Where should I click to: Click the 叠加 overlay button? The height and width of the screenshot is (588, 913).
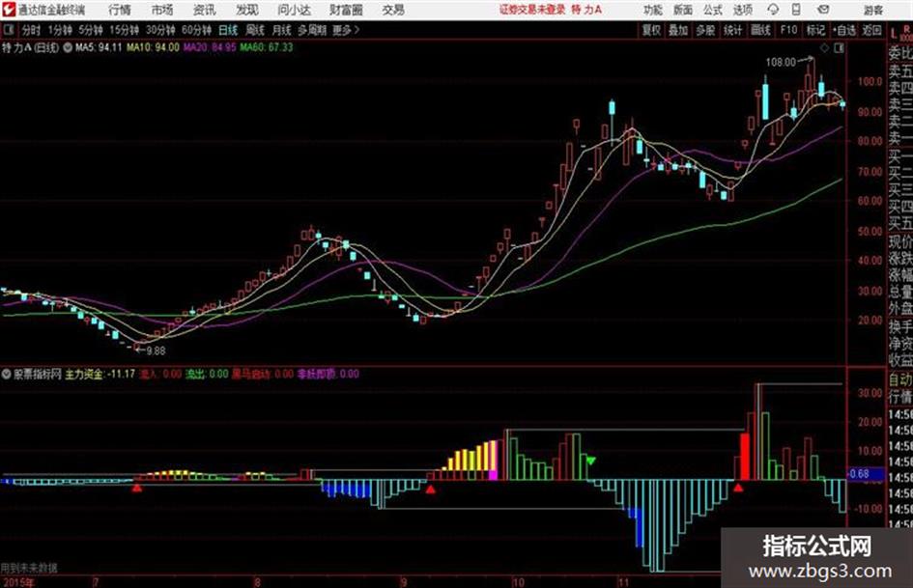click(678, 30)
